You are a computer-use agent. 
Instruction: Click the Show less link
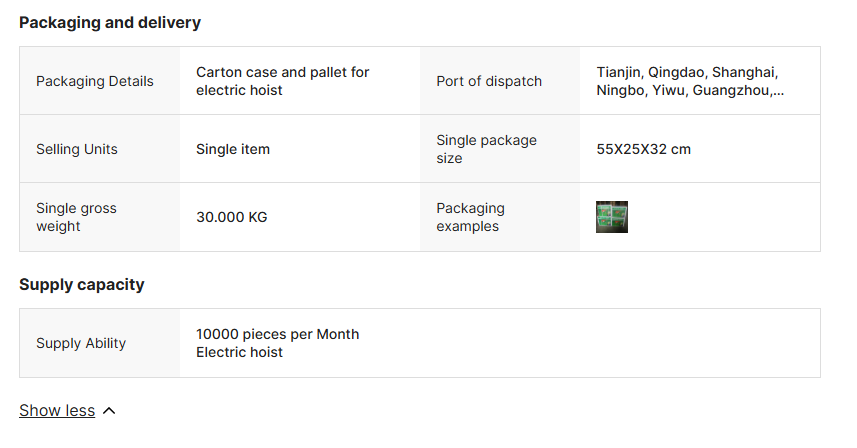57,410
